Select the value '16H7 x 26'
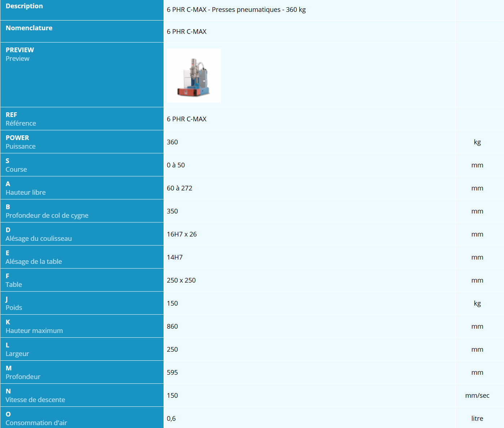 [x=182, y=234]
